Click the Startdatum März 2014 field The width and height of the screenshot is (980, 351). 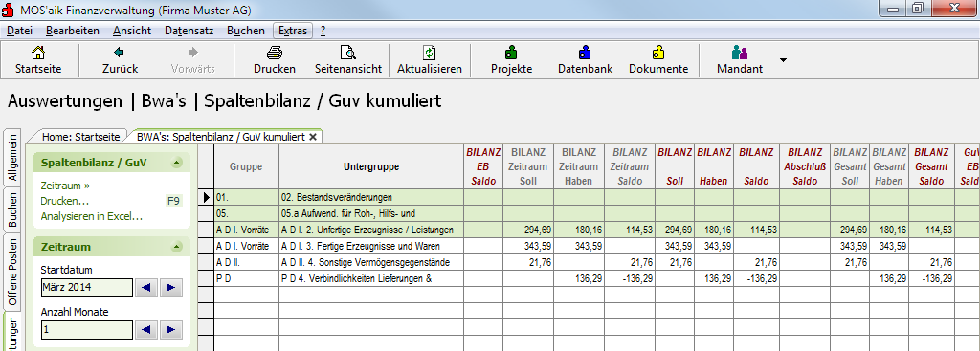point(86,288)
